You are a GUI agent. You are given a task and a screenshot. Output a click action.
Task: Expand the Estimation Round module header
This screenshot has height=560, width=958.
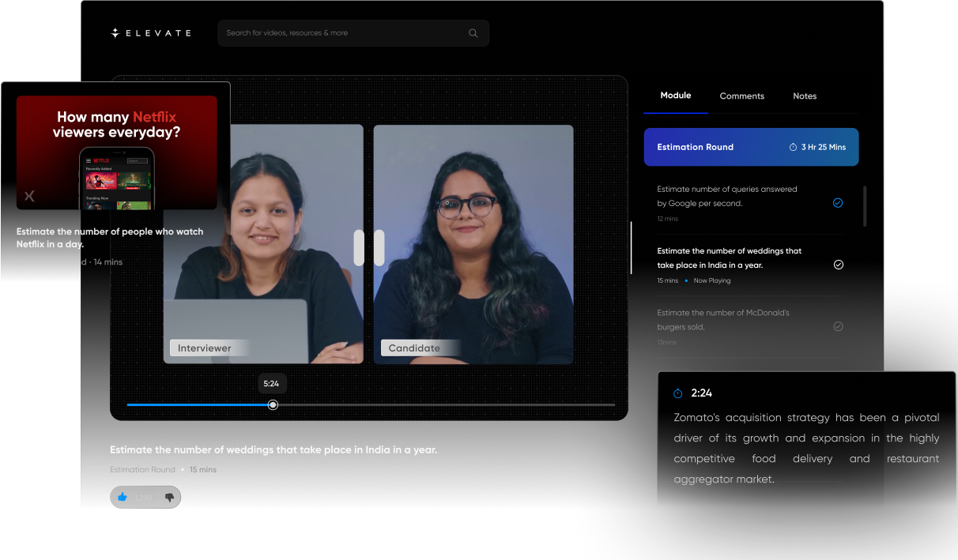[x=751, y=147]
